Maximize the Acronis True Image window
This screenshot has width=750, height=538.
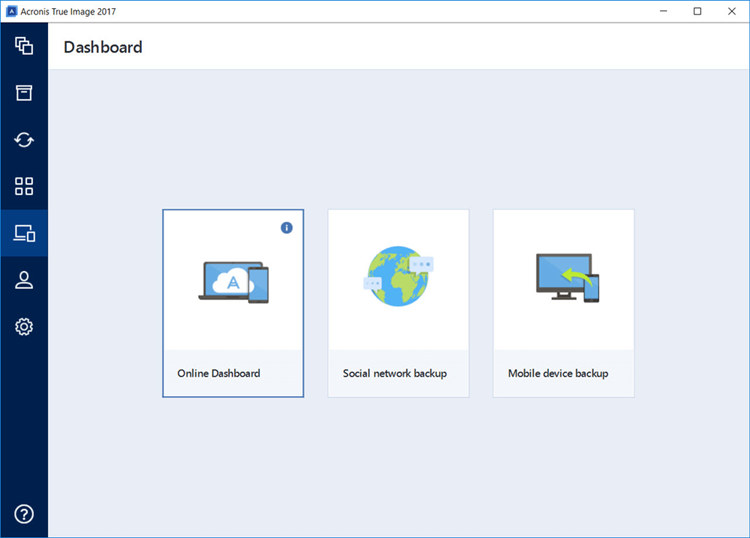click(697, 11)
